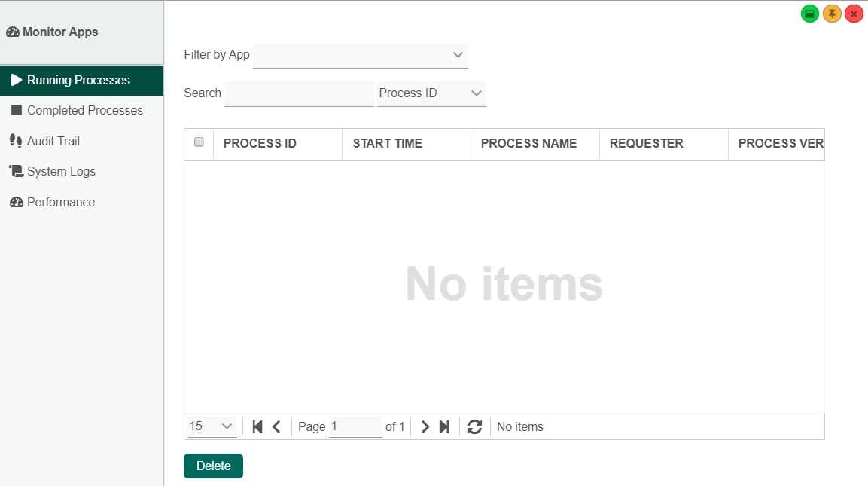The image size is (868, 486).
Task: Click the page number input box
Action: pos(355,426)
